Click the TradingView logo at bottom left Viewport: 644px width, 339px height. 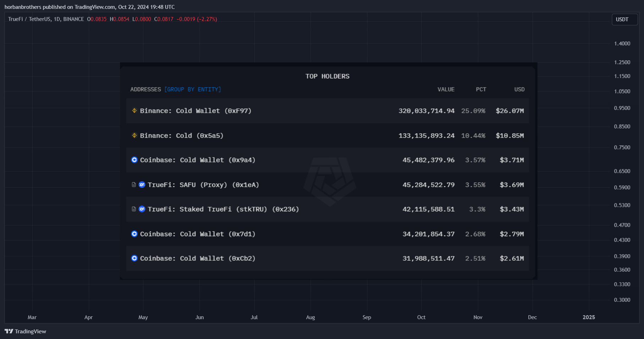tap(25, 331)
